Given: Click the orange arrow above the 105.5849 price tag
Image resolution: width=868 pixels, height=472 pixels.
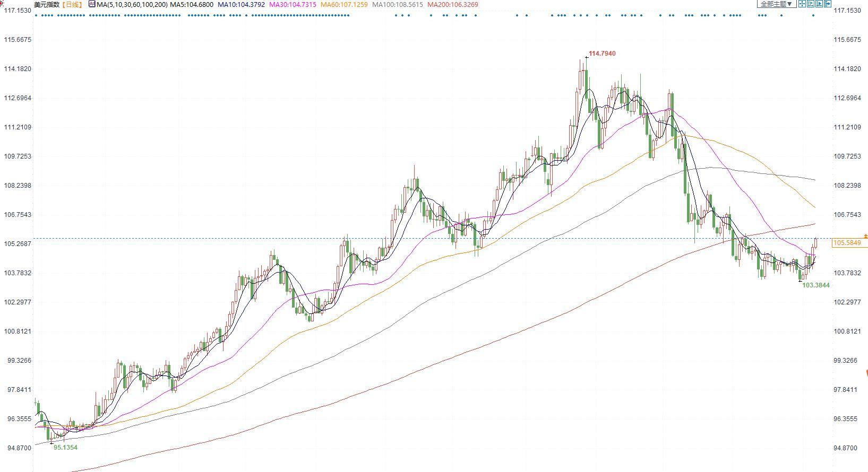Looking at the screenshot, I should (866, 235).
